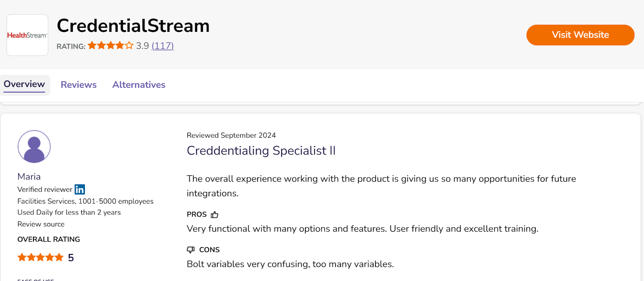Click the thumbs-down CONS icon
The height and width of the screenshot is (281, 644).
tap(191, 250)
